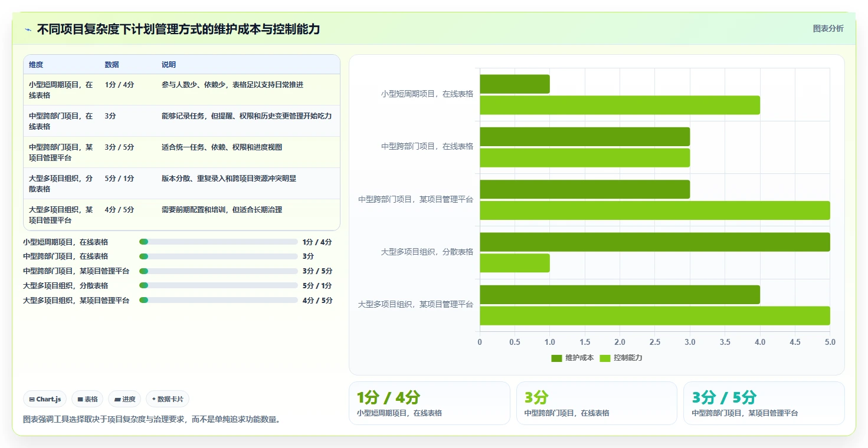Click 控制能力 bar for 小型短周期项目，在线表格
This screenshot has width=868, height=448.
pos(620,105)
